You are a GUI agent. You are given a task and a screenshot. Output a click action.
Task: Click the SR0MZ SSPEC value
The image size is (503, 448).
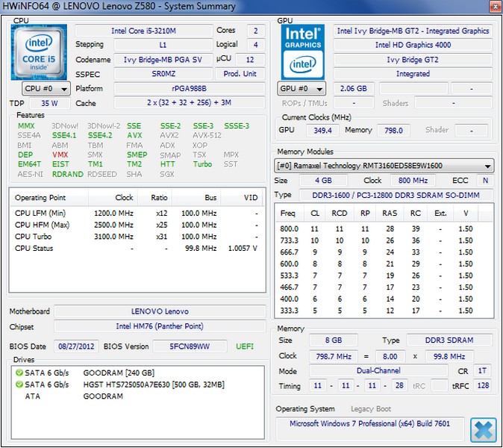click(x=163, y=74)
